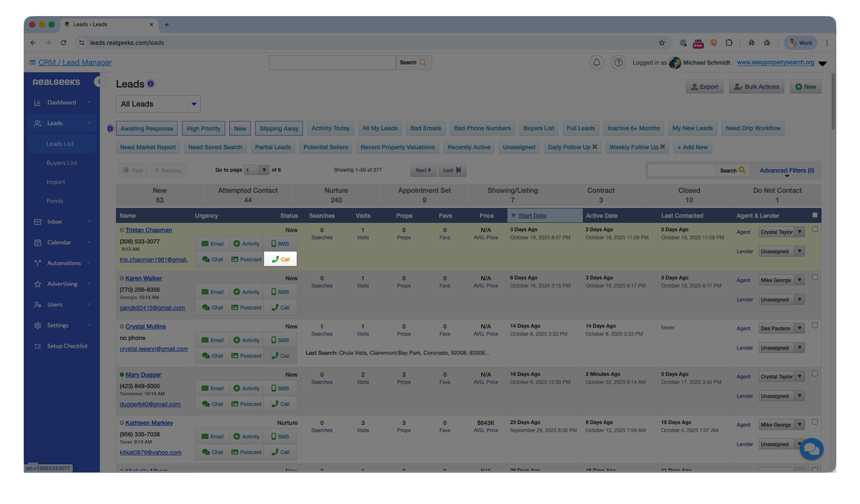860x504 pixels.
Task: Remove the Daily Follow Up filter
Action: click(x=595, y=147)
